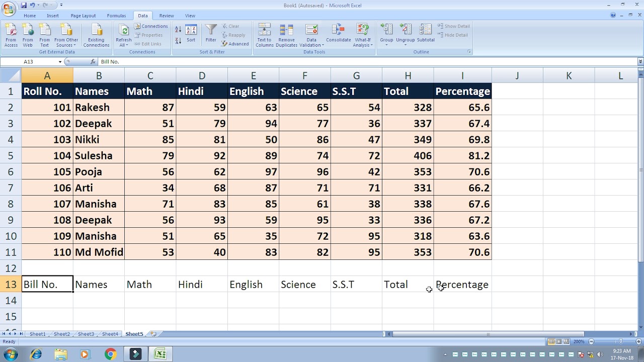Open the Page Layout tab
Screen dimensions: 644x362
(83, 16)
